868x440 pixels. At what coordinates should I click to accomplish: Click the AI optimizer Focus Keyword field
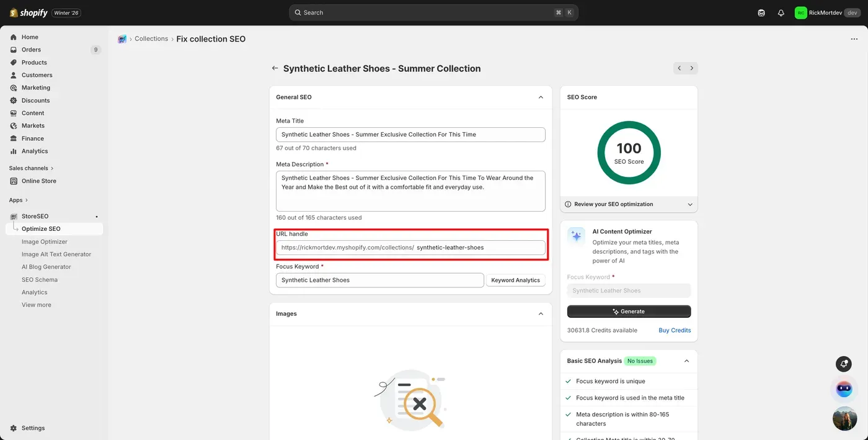click(629, 290)
